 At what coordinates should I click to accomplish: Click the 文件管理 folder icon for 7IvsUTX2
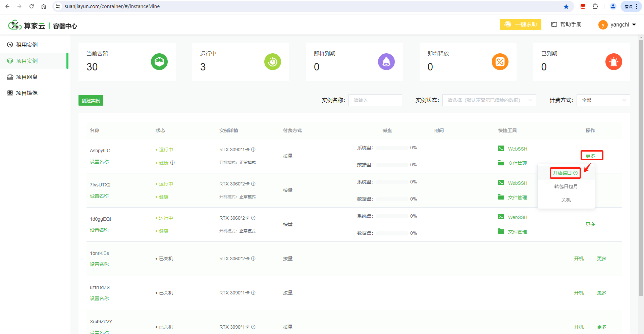click(x=501, y=197)
